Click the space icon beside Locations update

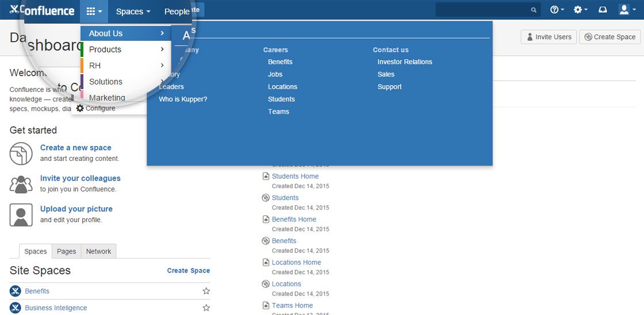click(x=266, y=284)
